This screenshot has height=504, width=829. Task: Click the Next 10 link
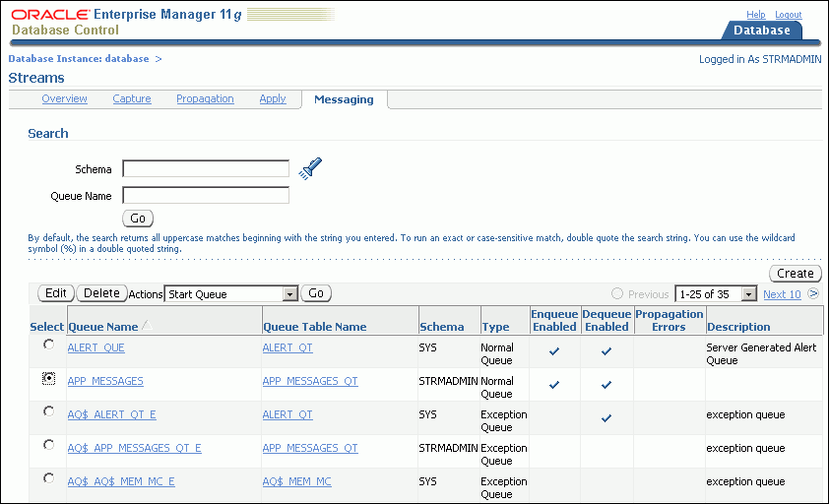pos(782,294)
